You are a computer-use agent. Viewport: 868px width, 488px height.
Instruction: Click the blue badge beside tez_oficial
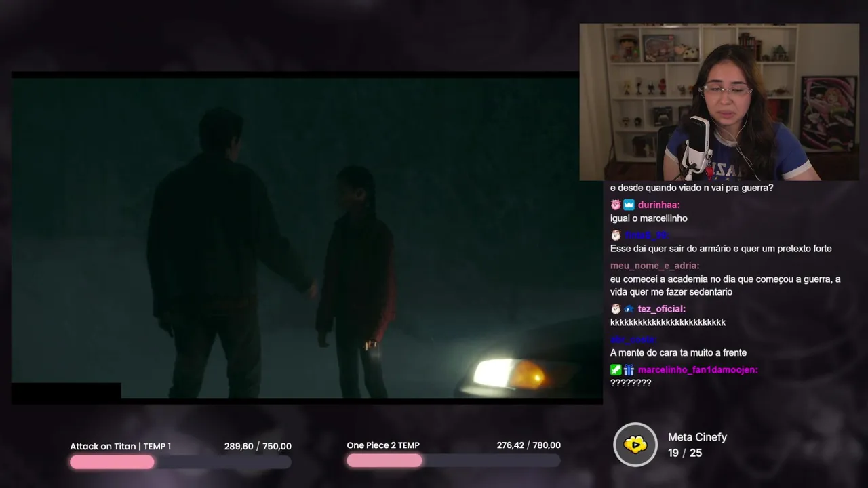tap(629, 309)
